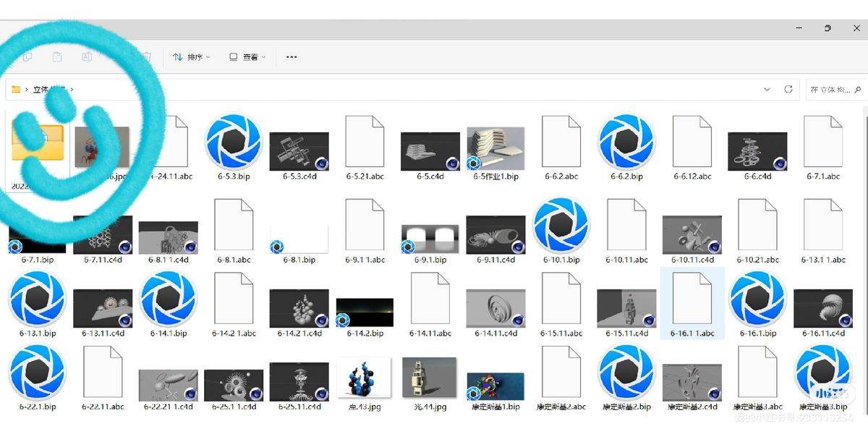Select the blank file 6-8.1.abc
Viewport: 868px width, 434px height.
pyautogui.click(x=234, y=231)
